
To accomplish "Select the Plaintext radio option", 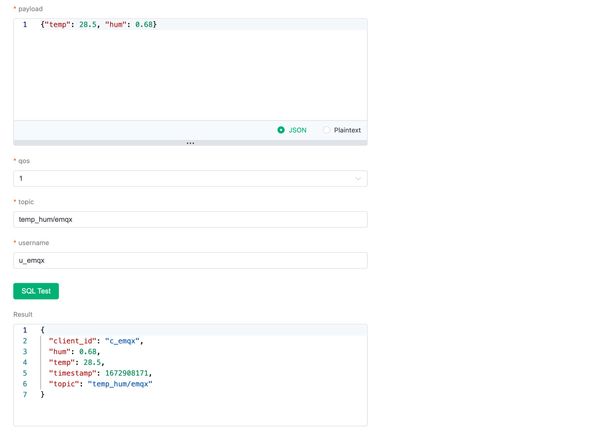I will click(327, 130).
